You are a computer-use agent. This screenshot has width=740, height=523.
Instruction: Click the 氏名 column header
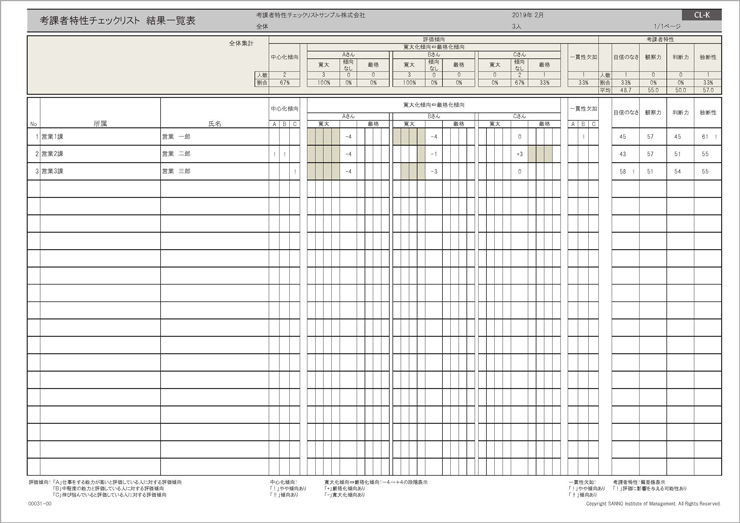coord(214,123)
